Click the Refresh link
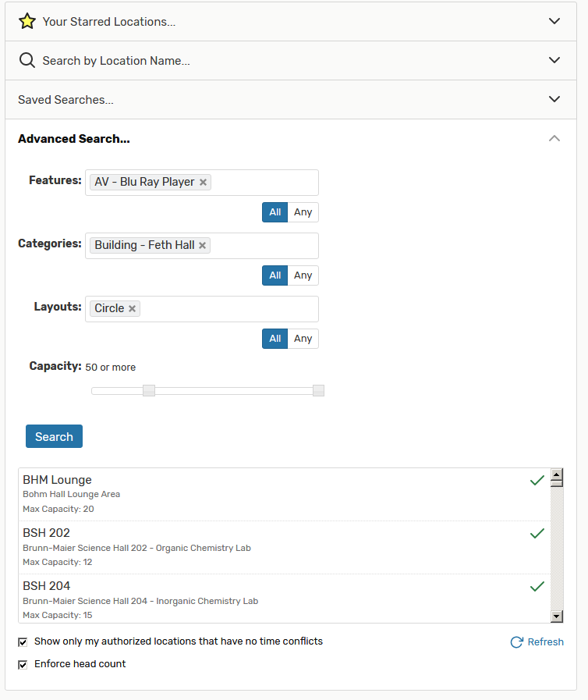 click(x=537, y=642)
